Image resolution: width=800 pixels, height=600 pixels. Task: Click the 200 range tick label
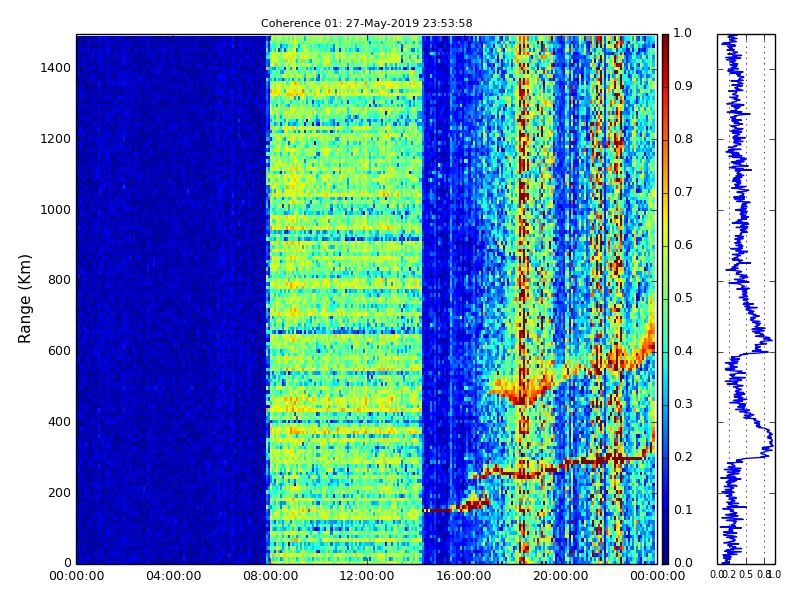(60, 493)
